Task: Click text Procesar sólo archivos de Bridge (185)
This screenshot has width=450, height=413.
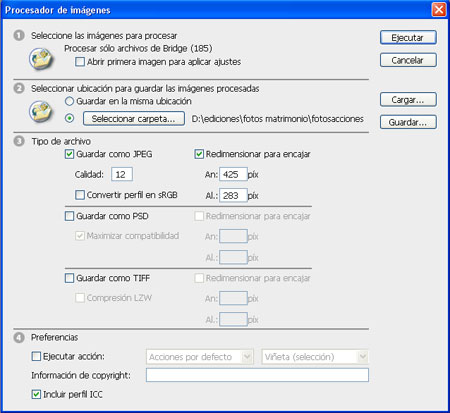Action: [138, 48]
